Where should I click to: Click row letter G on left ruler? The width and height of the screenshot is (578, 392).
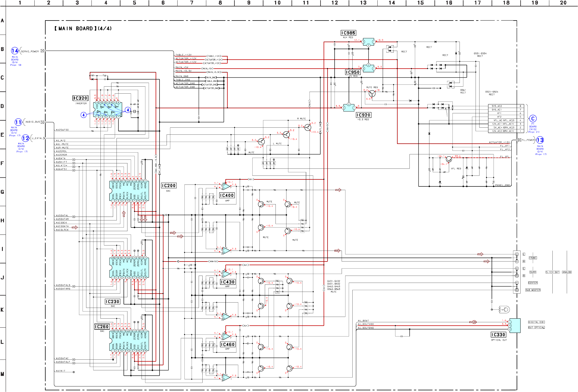[2, 192]
